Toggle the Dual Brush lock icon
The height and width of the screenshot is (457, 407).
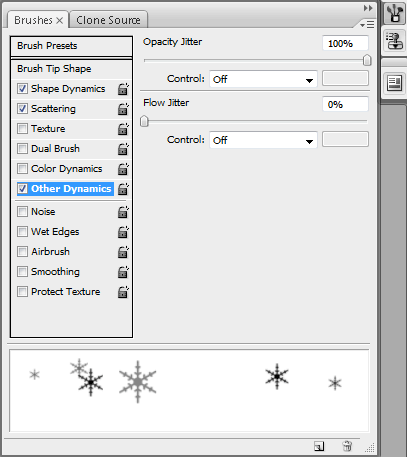[x=123, y=149]
